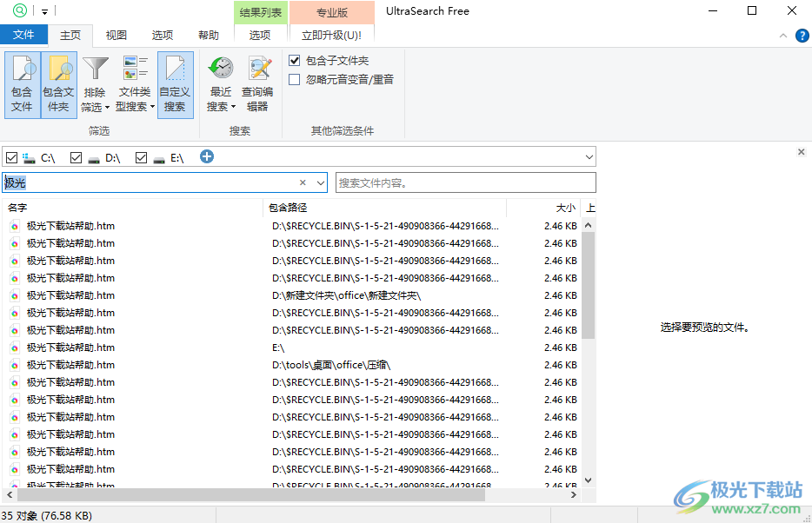
Task: Switch to the 视图 tab
Action: [x=116, y=36]
